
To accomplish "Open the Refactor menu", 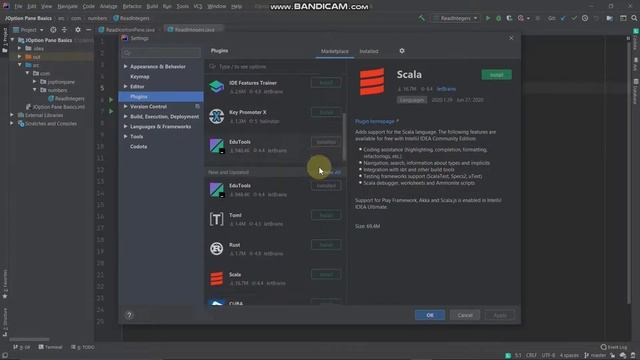I will [x=132, y=6].
